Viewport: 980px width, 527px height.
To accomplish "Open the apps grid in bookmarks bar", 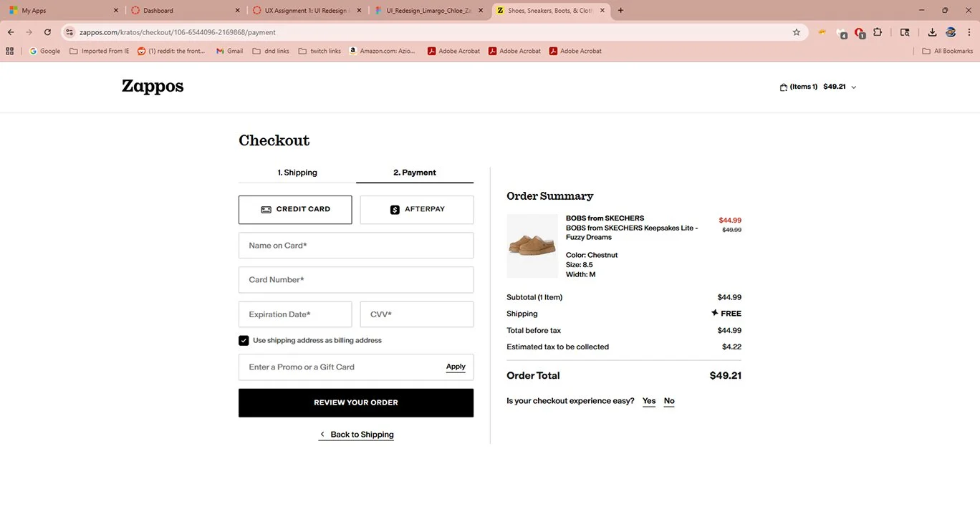I will coord(9,51).
